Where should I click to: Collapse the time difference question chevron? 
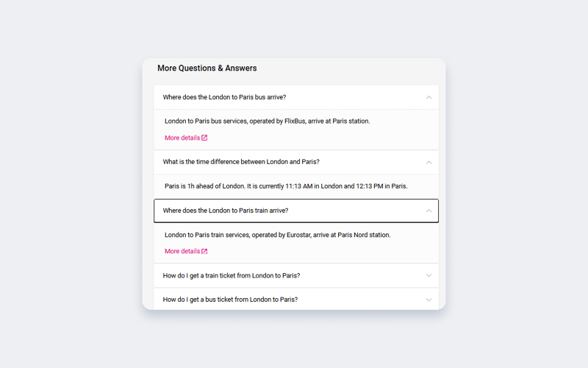click(429, 162)
